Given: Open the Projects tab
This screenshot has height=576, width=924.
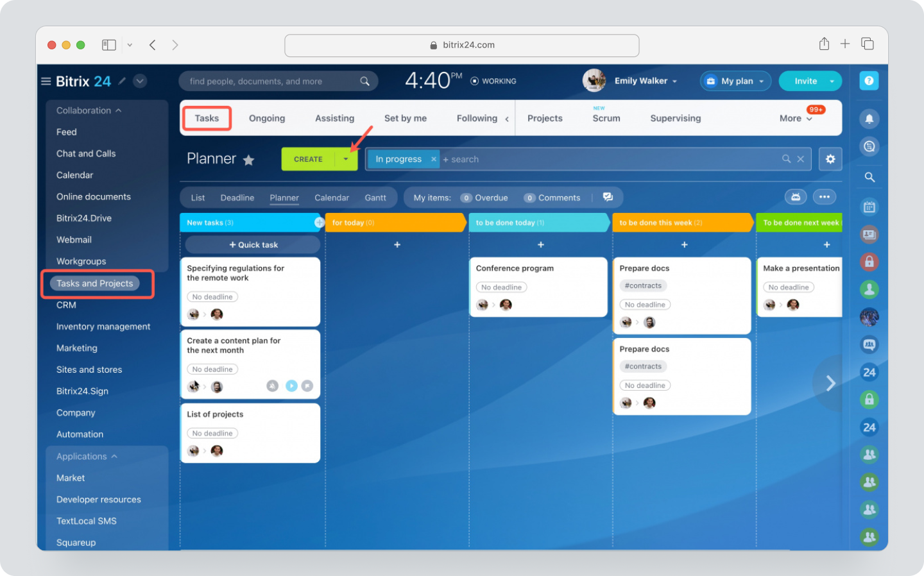Looking at the screenshot, I should pos(544,118).
